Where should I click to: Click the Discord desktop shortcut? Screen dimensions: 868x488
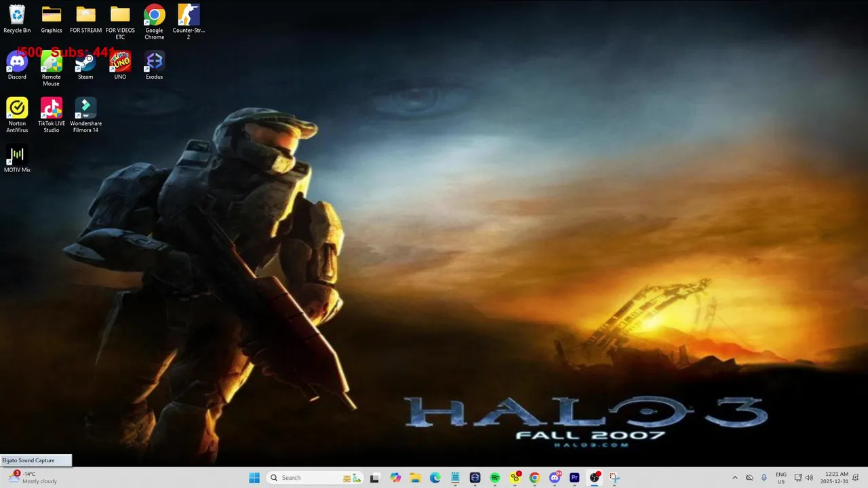click(x=17, y=66)
